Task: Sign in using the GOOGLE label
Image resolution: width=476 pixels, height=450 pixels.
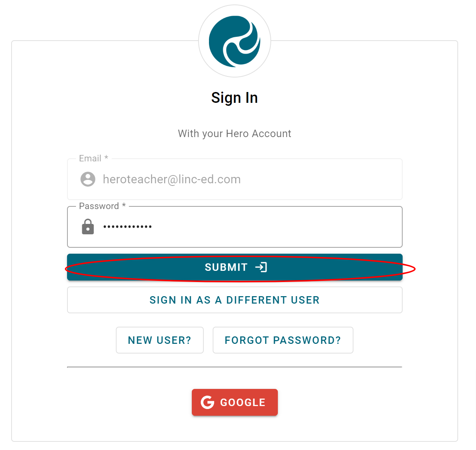Action: (243, 402)
